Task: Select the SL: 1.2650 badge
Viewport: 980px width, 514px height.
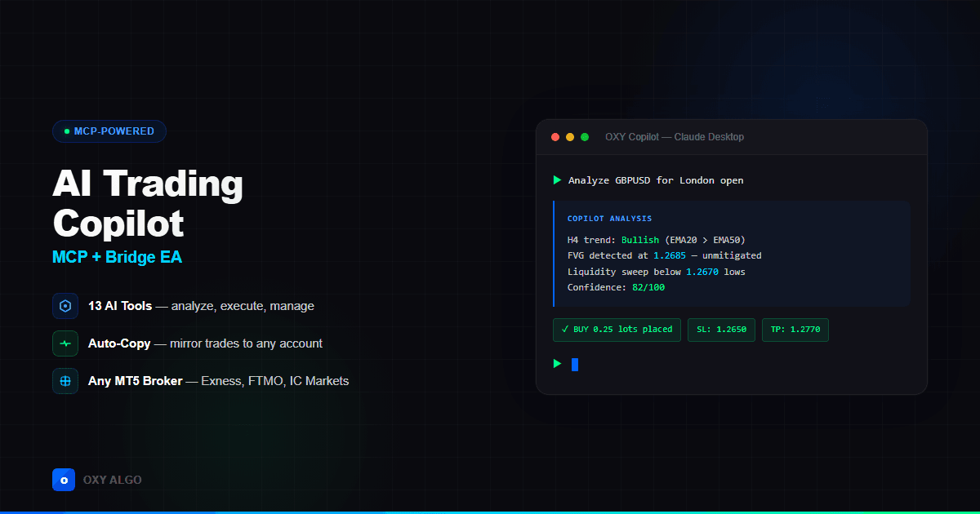Action: (x=721, y=330)
